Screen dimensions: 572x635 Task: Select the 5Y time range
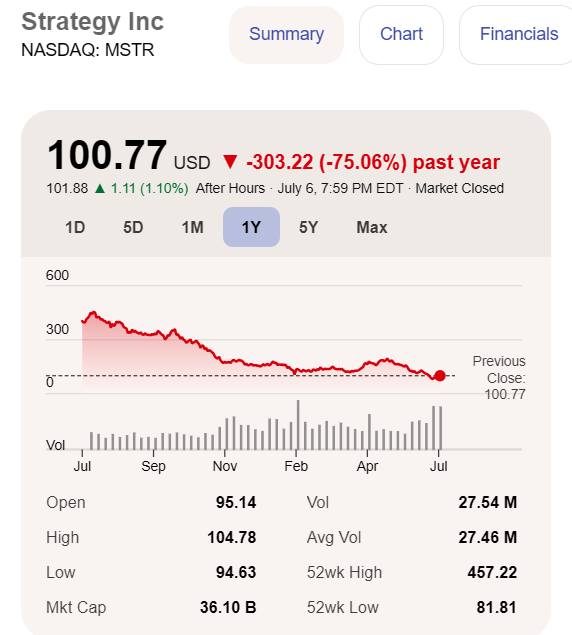pyautogui.click(x=308, y=227)
